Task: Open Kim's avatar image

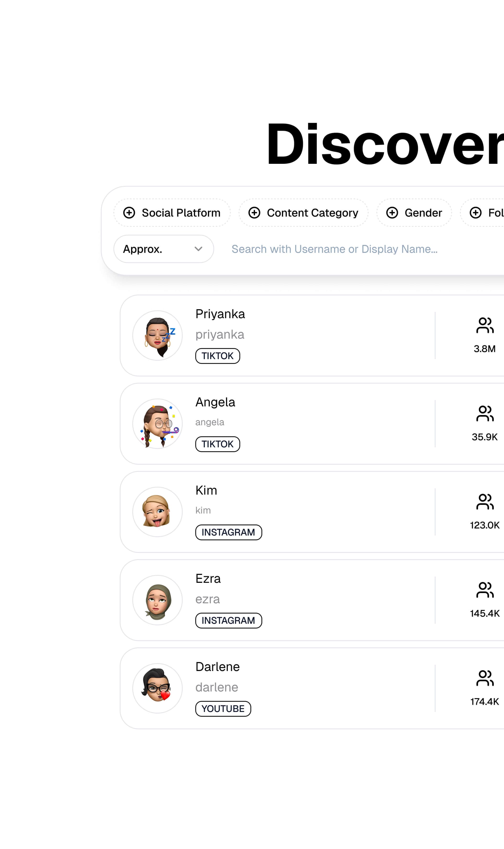Action: (157, 512)
